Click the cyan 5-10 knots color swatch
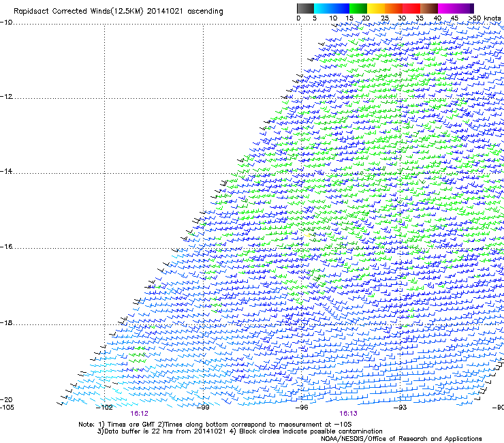Image resolution: width=504 pixels, height=443 pixels. pos(323,8)
